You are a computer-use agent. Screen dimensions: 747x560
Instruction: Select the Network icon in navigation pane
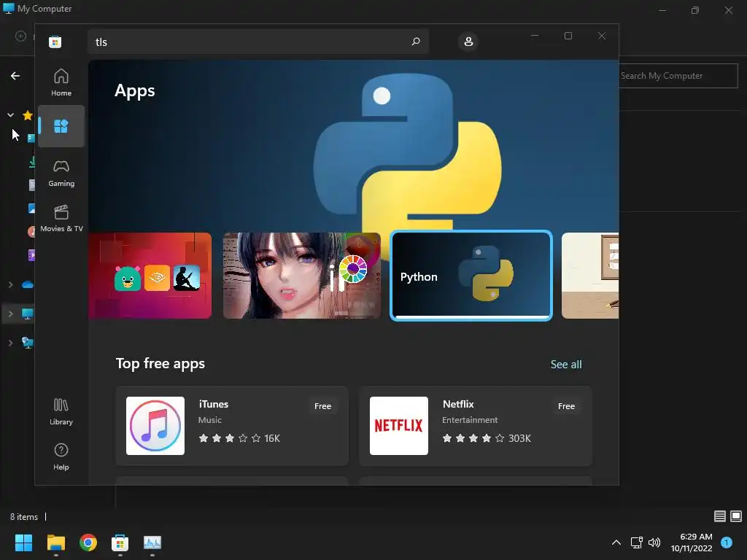pyautogui.click(x=28, y=343)
